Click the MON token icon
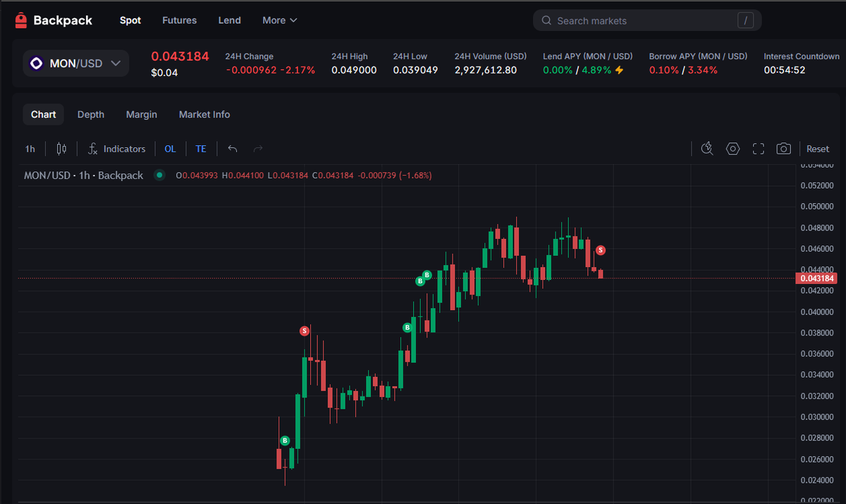846x504 pixels. (x=36, y=63)
